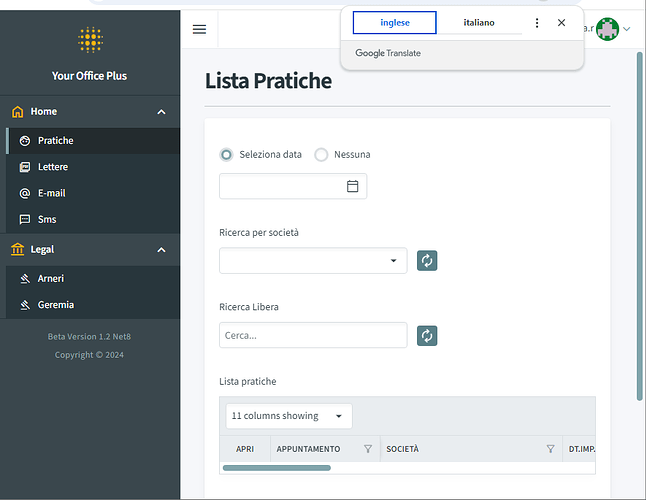
Task: Open the Ricerca per società dropdown
Action: (x=313, y=261)
